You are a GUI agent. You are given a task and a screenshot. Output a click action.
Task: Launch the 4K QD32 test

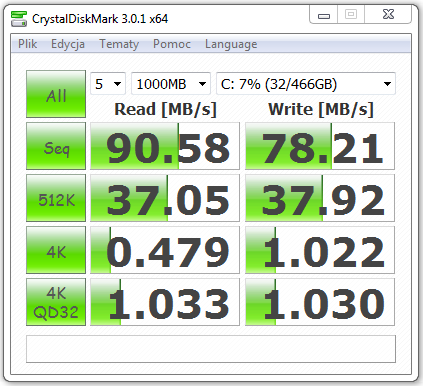coord(56,302)
